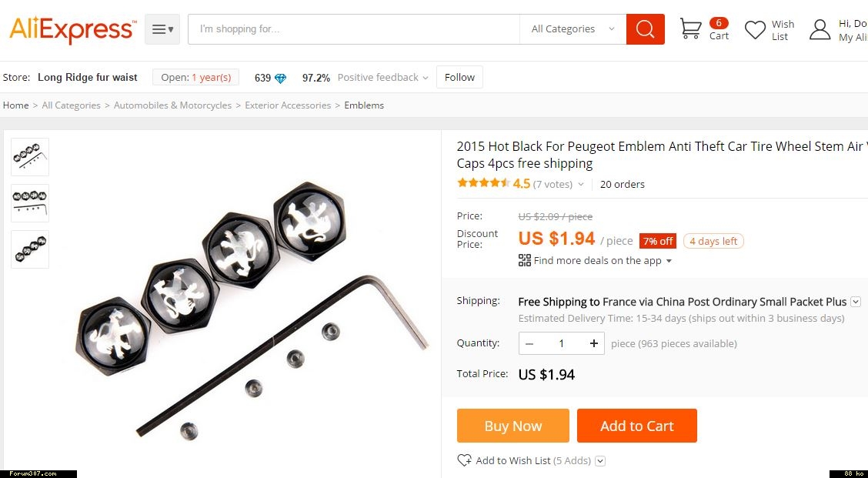The height and width of the screenshot is (478, 868).
Task: Click the orange search magnifier button
Action: point(645,29)
